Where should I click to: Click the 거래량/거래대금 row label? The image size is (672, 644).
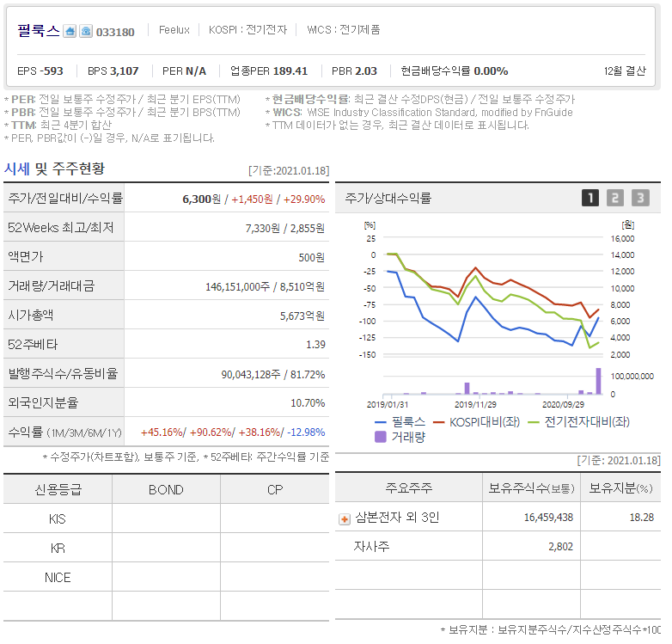click(x=51, y=286)
